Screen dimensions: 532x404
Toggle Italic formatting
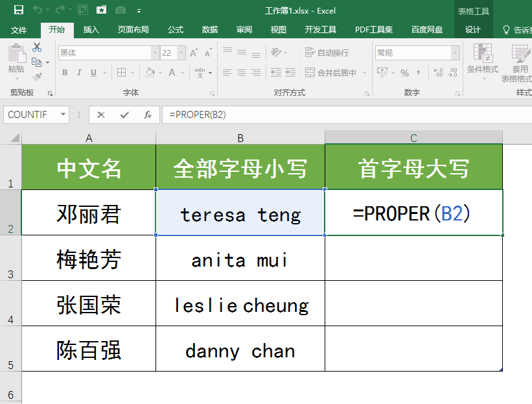click(x=79, y=73)
